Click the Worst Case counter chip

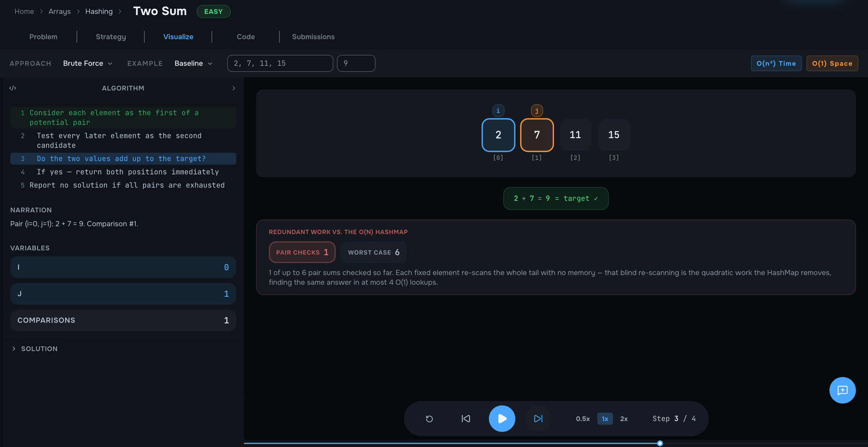(374, 252)
